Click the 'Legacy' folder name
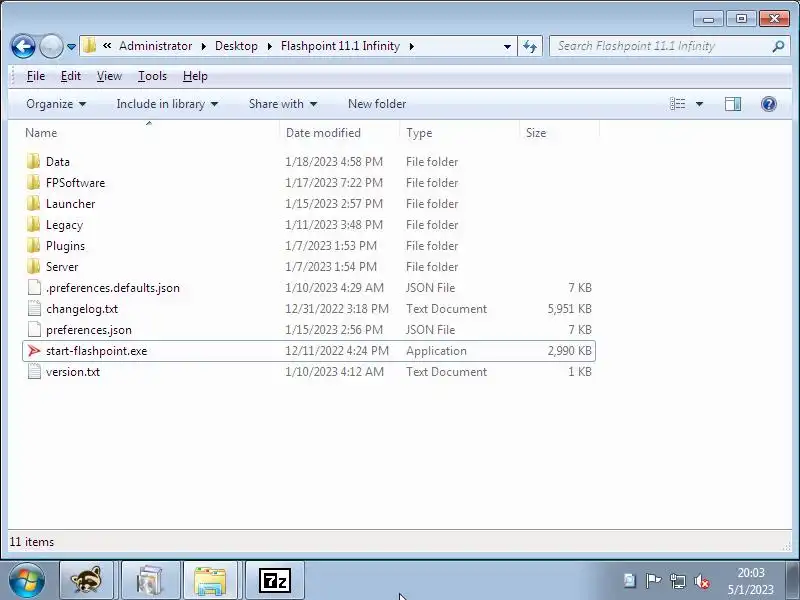Image resolution: width=800 pixels, height=600 pixels. point(64,225)
